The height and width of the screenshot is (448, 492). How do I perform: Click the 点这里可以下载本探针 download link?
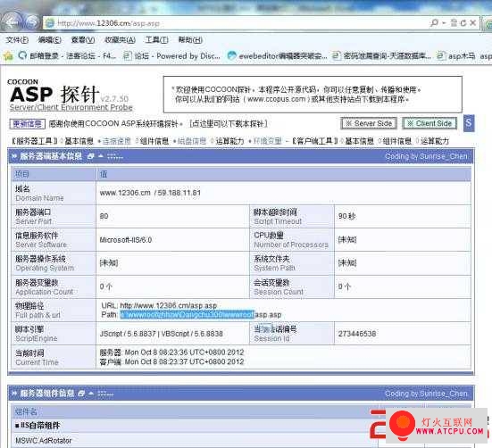coord(229,124)
